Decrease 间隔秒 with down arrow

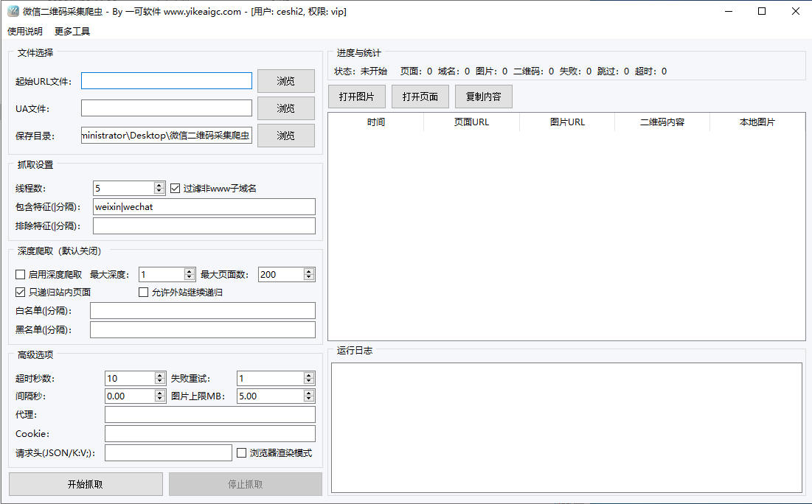click(159, 399)
